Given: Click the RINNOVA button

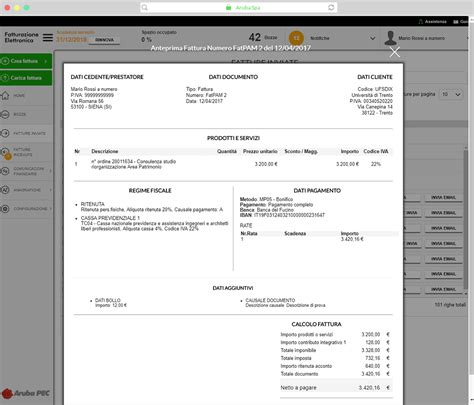Looking at the screenshot, I should coord(104,40).
